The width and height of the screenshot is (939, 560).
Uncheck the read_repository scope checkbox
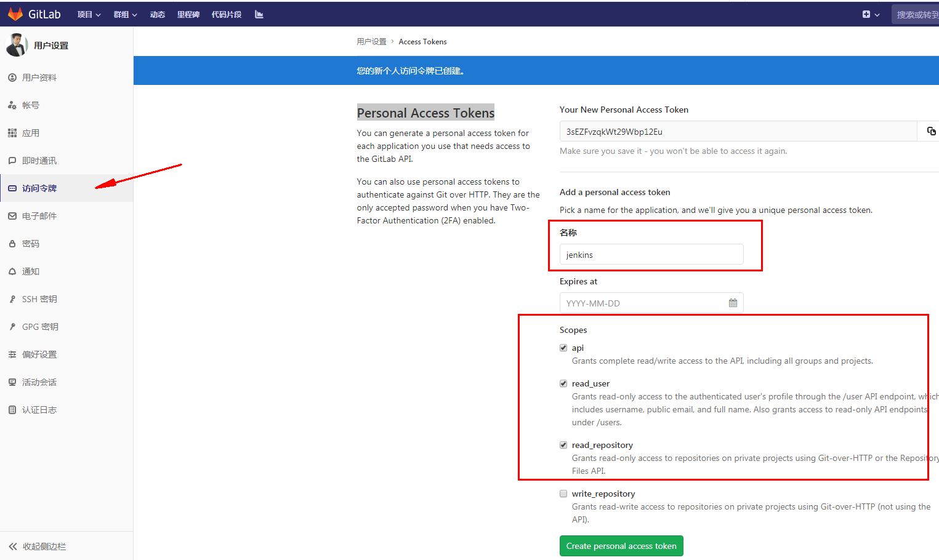563,445
